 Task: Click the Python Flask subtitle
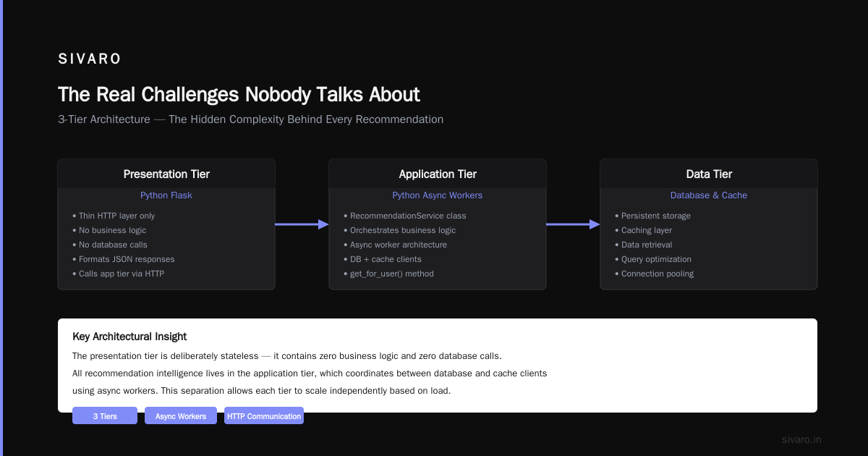point(166,195)
